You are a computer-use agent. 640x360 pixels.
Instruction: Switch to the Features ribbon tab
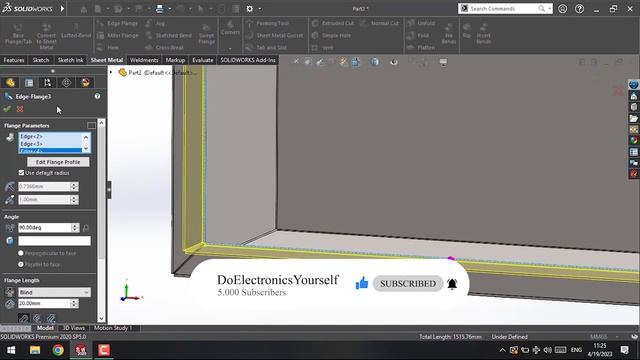point(14,60)
